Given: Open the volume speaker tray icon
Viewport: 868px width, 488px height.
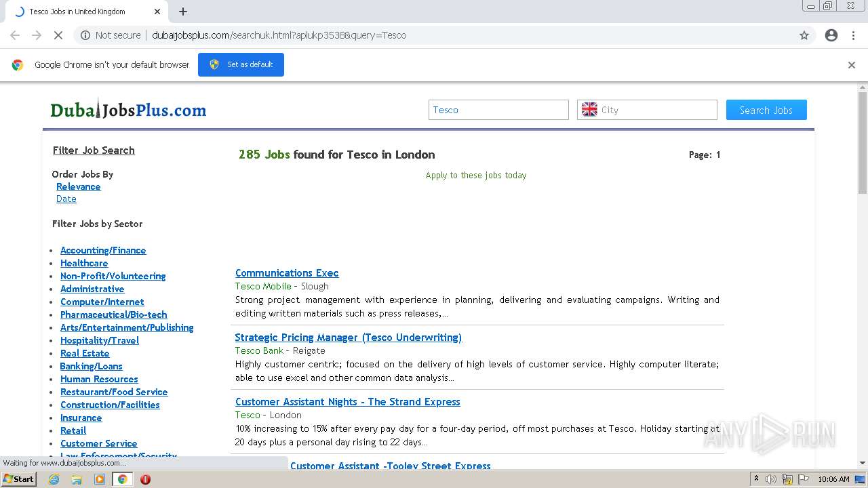Looking at the screenshot, I should tap(771, 479).
